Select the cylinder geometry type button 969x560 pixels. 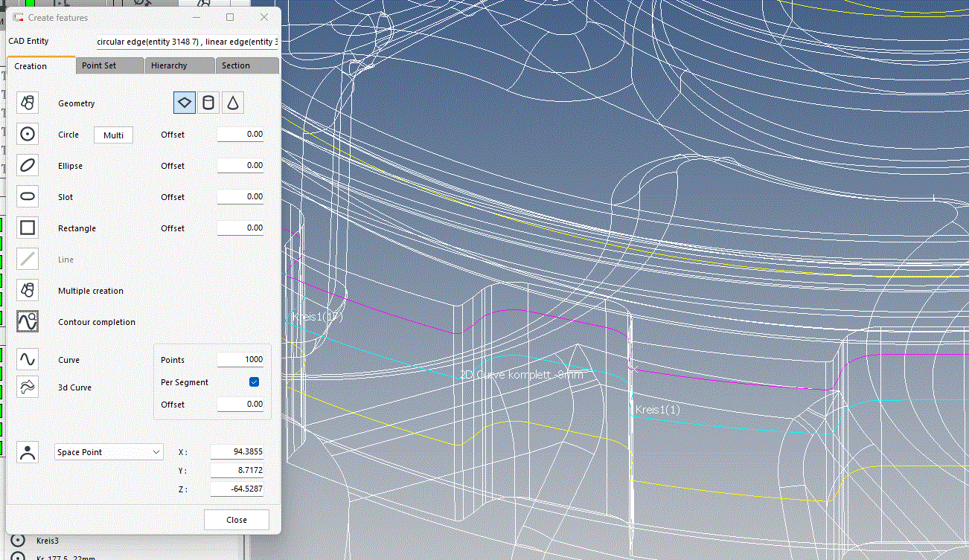point(209,103)
